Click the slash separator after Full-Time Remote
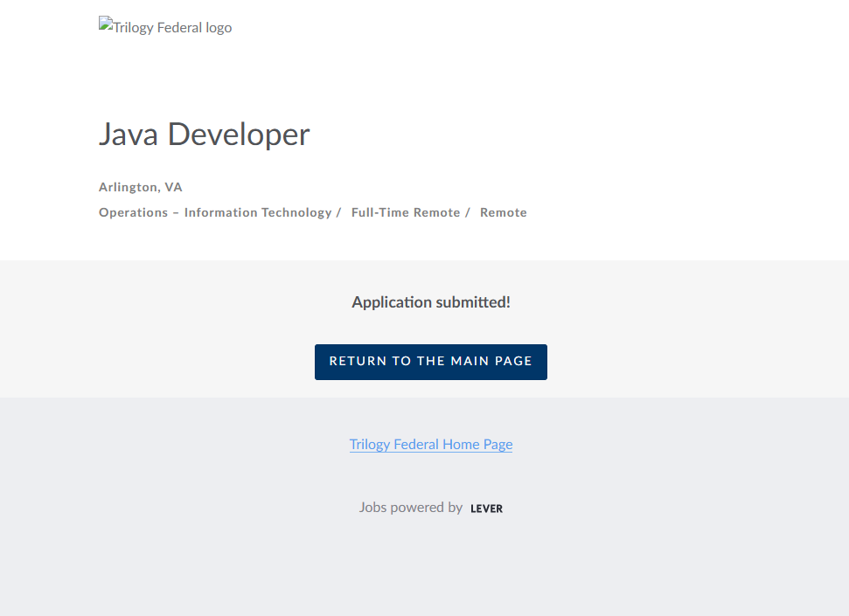The width and height of the screenshot is (849, 616). pos(467,212)
